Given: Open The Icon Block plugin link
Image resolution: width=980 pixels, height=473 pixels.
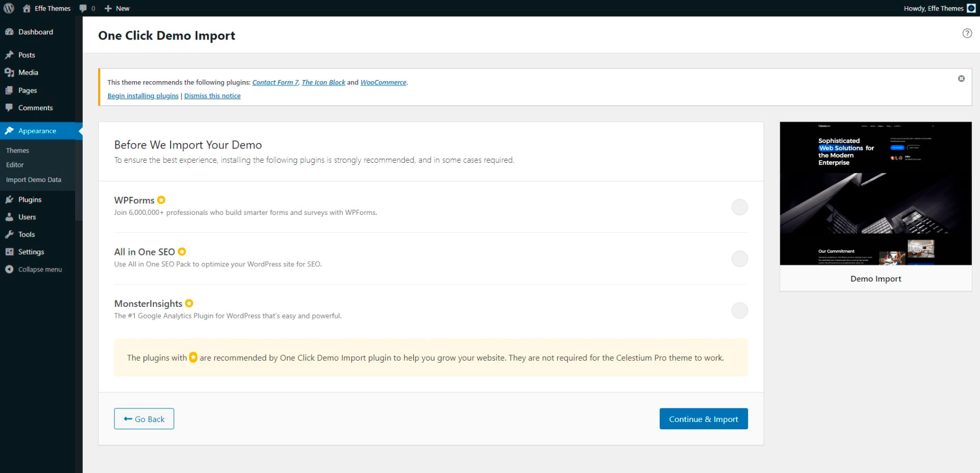Looking at the screenshot, I should (323, 83).
